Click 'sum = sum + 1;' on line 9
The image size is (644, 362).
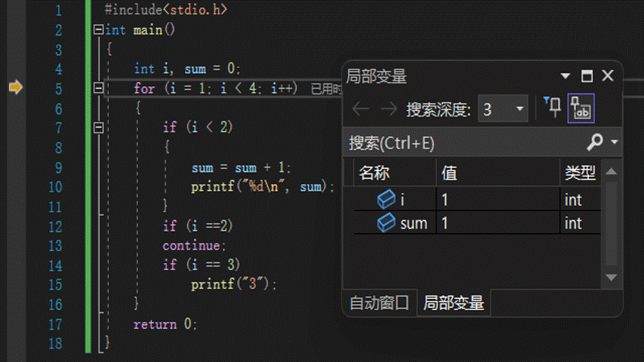pos(241,167)
